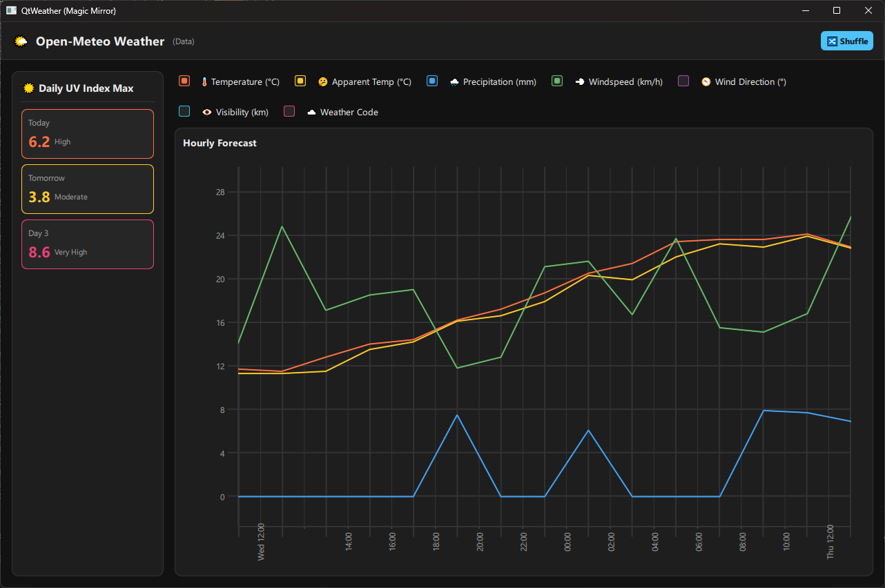Click the Hourly Forecast chart title

220,143
